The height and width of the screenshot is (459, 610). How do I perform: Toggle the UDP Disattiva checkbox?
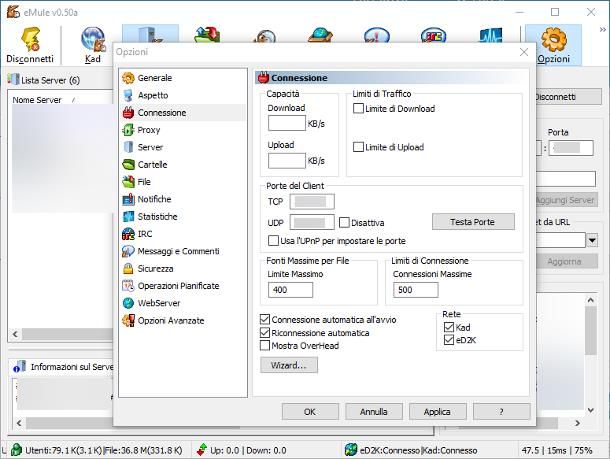[x=344, y=222]
